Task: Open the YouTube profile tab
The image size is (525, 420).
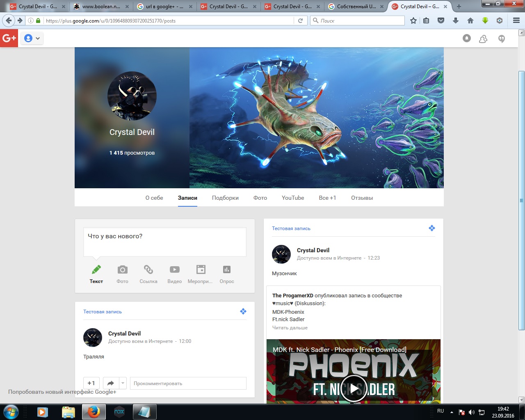Action: 293,198
